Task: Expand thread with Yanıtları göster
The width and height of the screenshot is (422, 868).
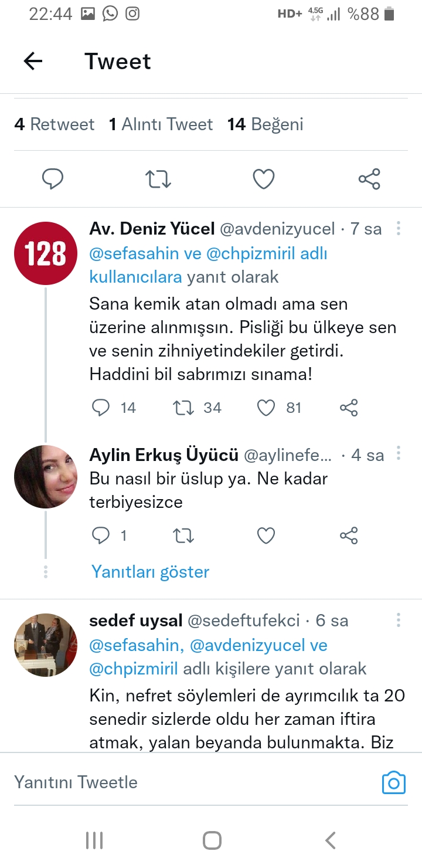Action: [150, 572]
